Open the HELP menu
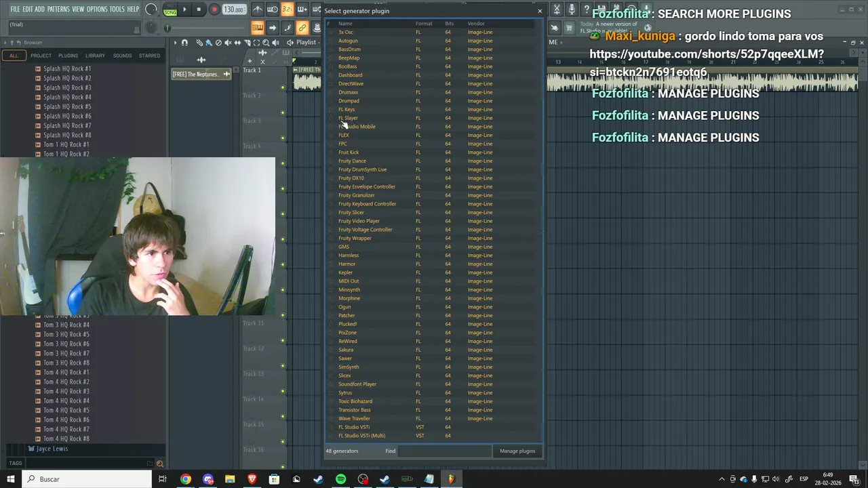Viewport: 868px width, 488px height. (x=133, y=9)
